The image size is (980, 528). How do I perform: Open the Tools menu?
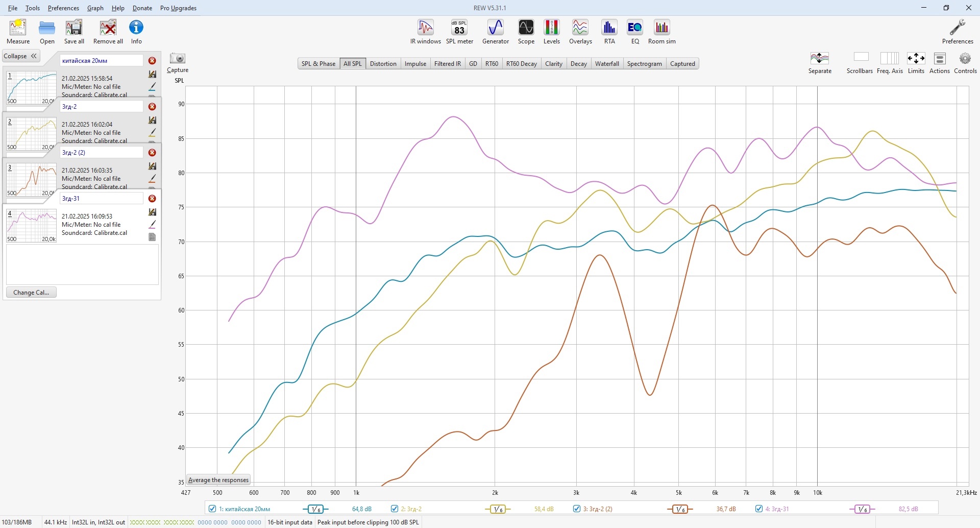tap(33, 8)
